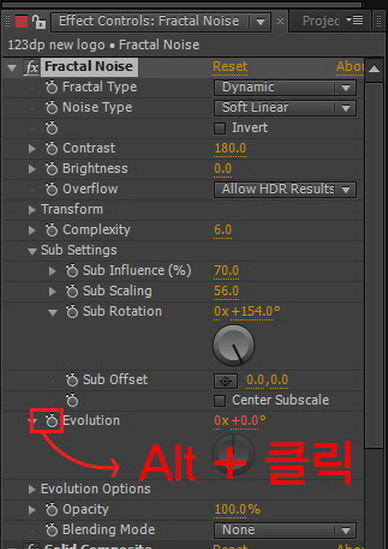Viewport: 388px width, 549px height.
Task: Open the panel options menu icon
Action: 354,20
